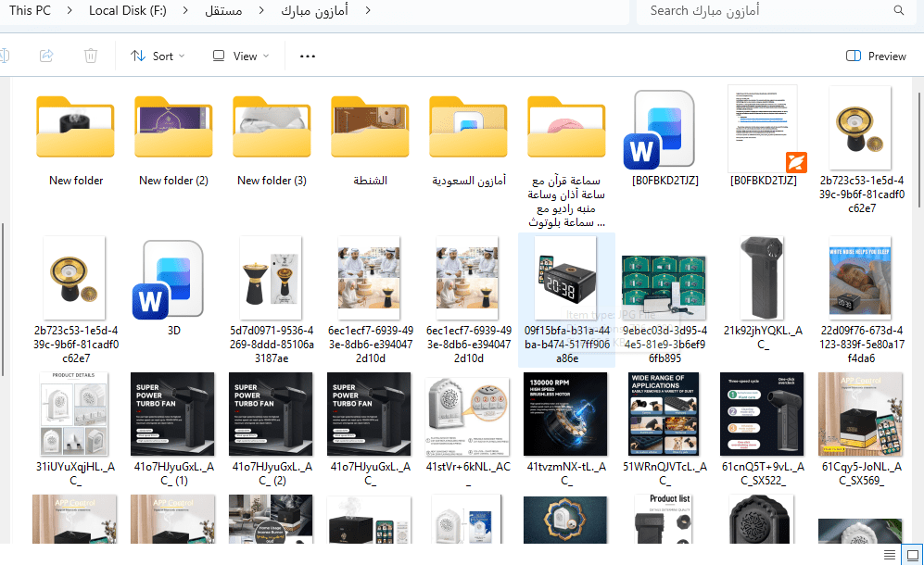Click the Delete trash icon
The width and height of the screenshot is (924, 565).
[90, 56]
